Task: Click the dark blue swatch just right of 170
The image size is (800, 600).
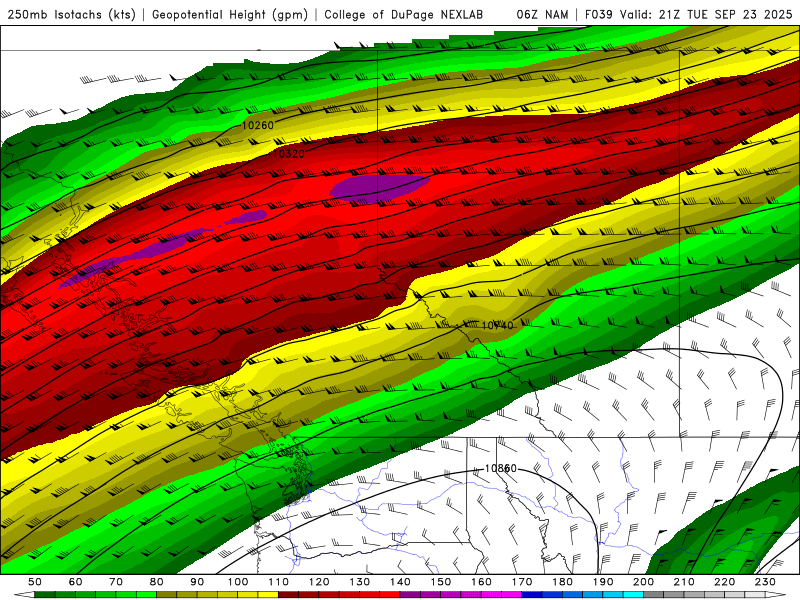Action: click(532, 595)
